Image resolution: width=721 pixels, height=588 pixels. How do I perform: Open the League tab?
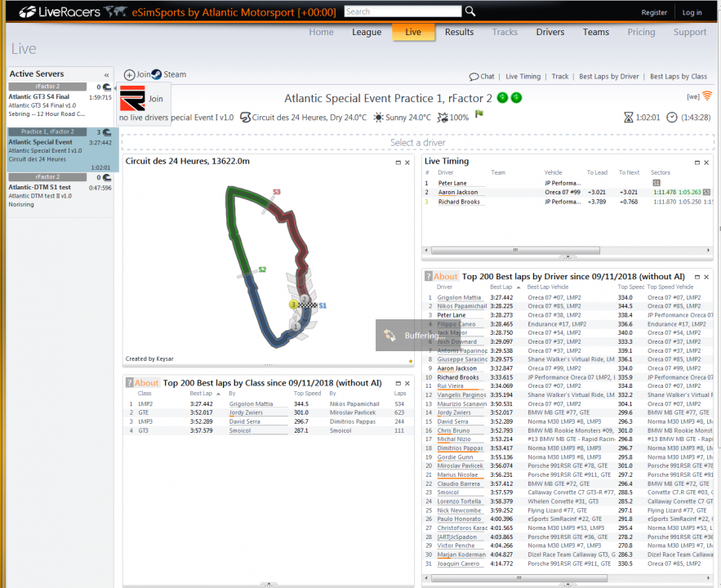point(367,32)
